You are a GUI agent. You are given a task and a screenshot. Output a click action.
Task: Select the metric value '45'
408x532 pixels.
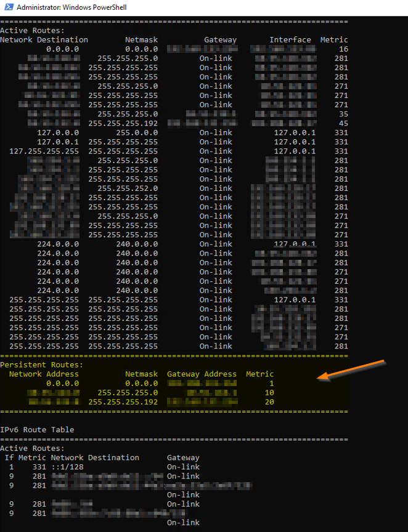(343, 123)
